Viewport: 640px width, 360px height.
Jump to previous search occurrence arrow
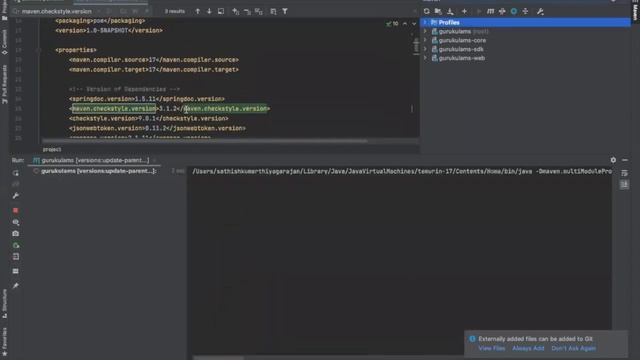(198, 11)
